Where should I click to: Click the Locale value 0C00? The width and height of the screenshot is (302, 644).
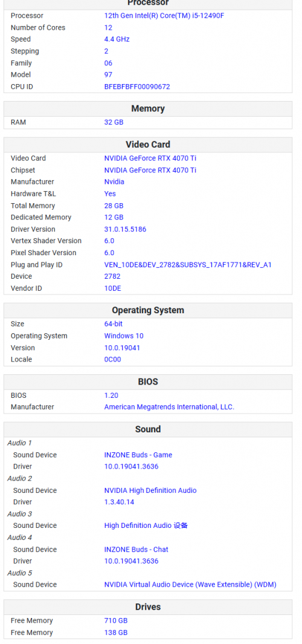(112, 359)
